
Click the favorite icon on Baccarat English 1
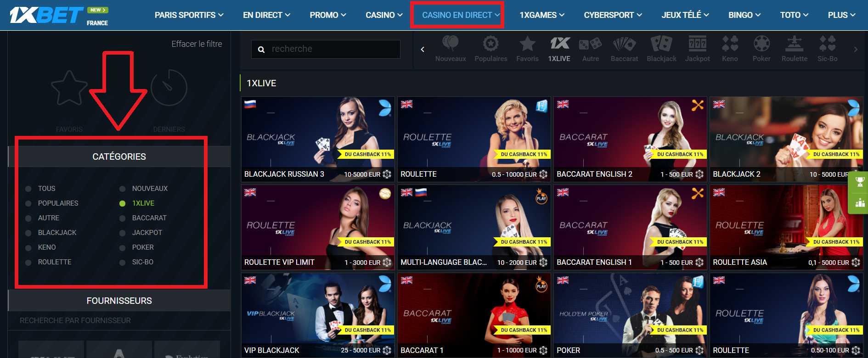tap(699, 262)
